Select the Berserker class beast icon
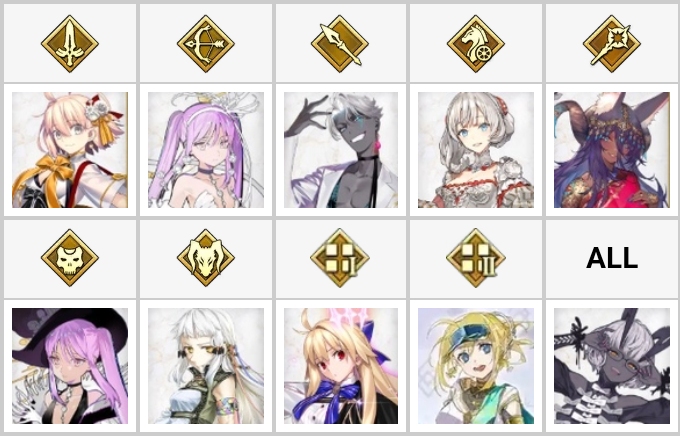Screen dimensions: 680x436 click(206, 258)
